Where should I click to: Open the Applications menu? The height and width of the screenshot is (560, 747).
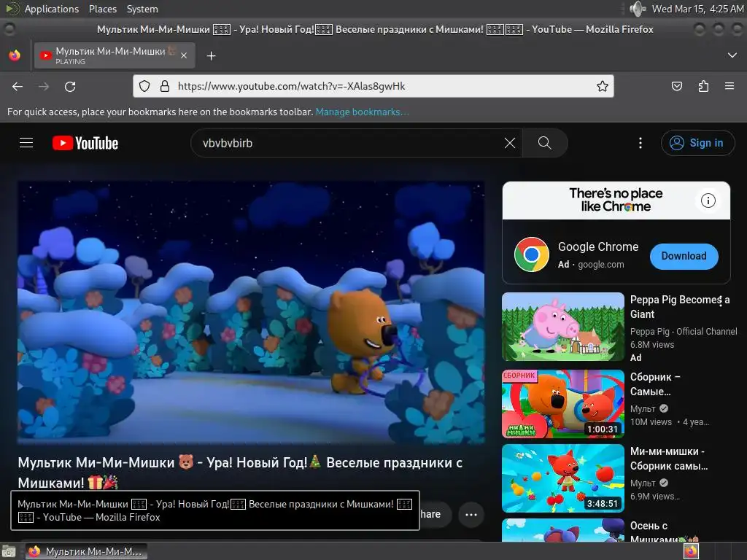[52, 9]
